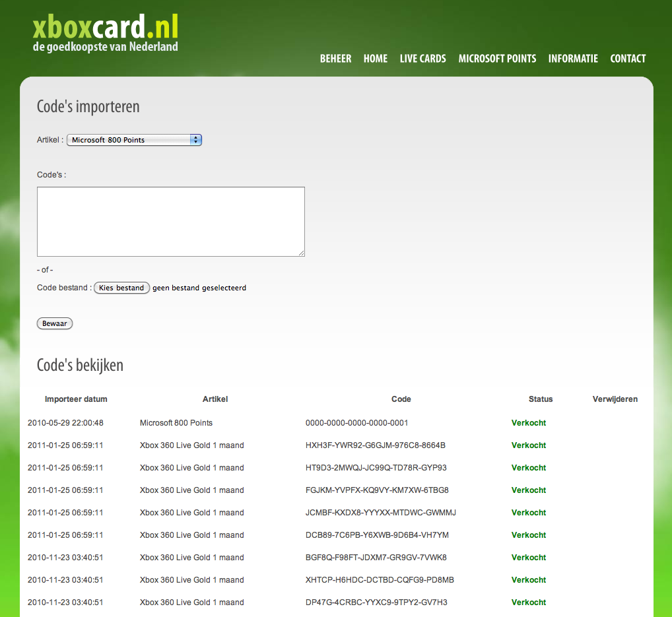
Task: Click the 'Verwijderen' column header
Action: pyautogui.click(x=615, y=399)
